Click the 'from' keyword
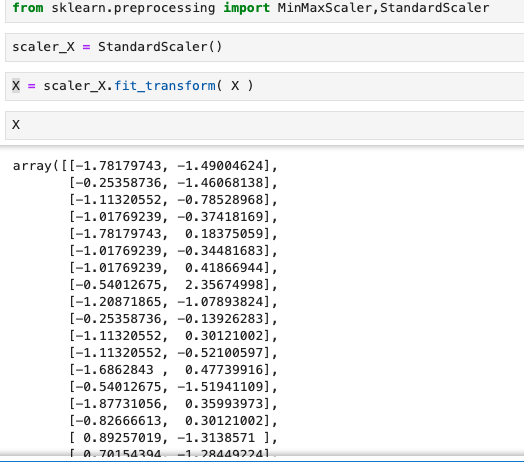The height and width of the screenshot is (467, 524). click(28, 8)
